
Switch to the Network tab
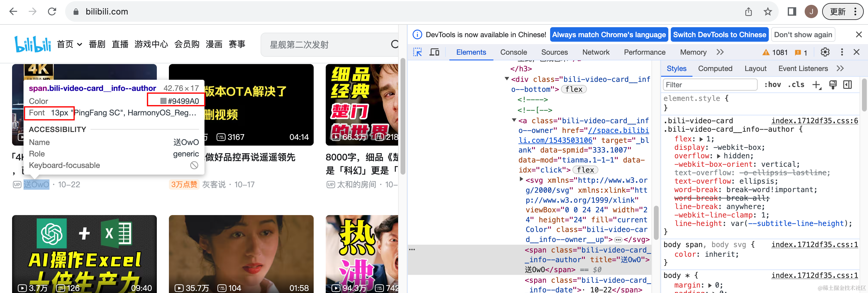596,52
